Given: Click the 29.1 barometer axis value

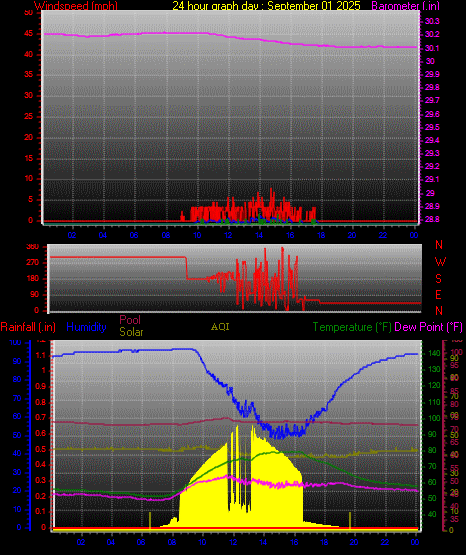Looking at the screenshot, I should 432,179.
